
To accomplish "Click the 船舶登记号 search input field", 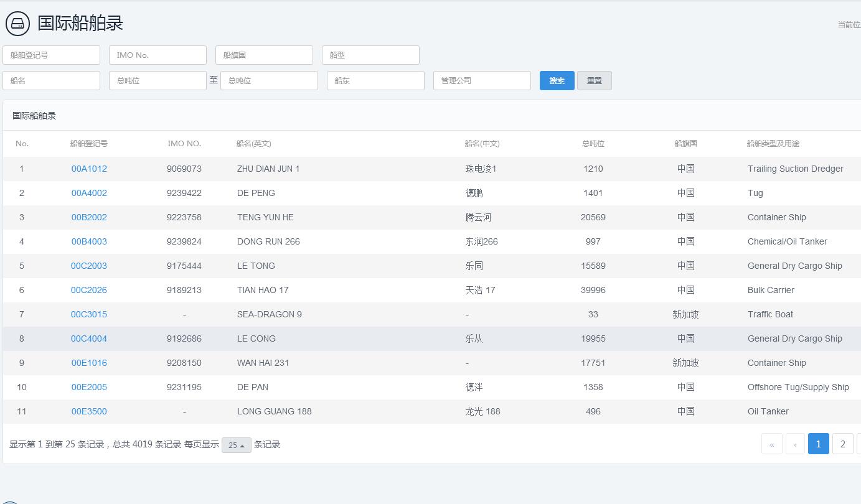I will tap(51, 55).
